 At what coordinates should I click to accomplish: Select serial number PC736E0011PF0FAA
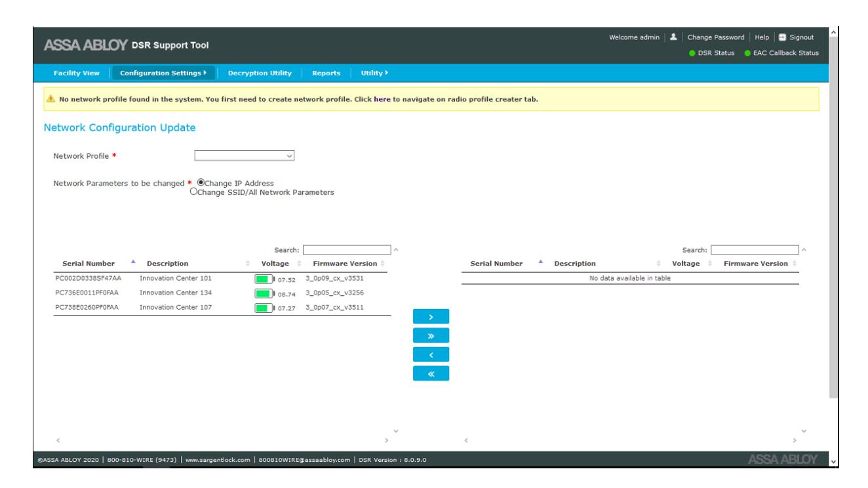pos(87,293)
